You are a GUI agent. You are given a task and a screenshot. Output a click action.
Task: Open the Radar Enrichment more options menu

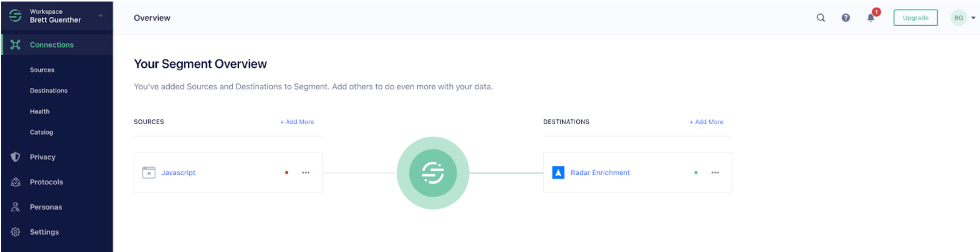click(x=715, y=173)
